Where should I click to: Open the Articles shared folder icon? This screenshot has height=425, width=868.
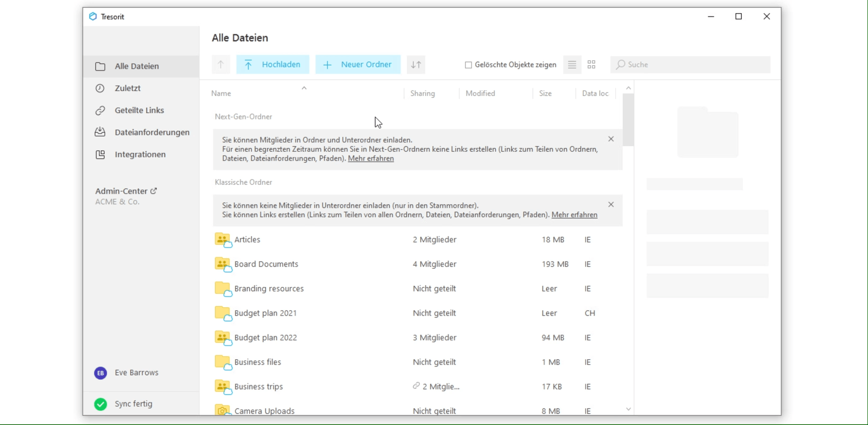point(223,240)
